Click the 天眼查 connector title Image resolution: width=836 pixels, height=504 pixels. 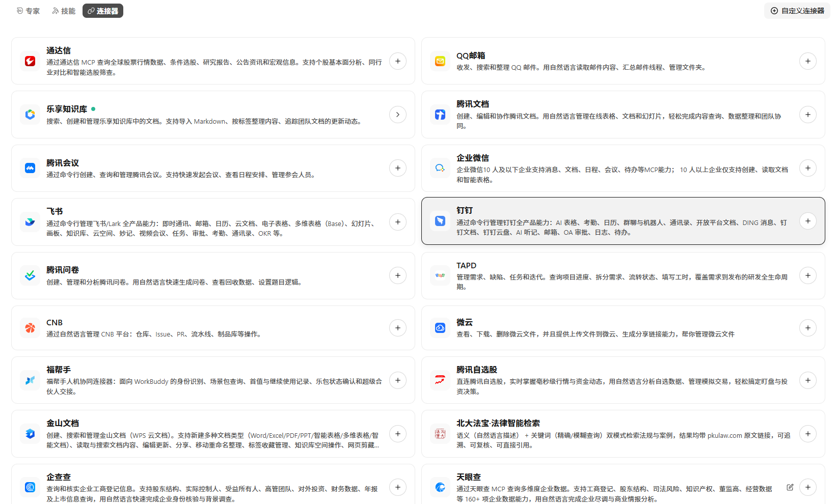(x=469, y=477)
